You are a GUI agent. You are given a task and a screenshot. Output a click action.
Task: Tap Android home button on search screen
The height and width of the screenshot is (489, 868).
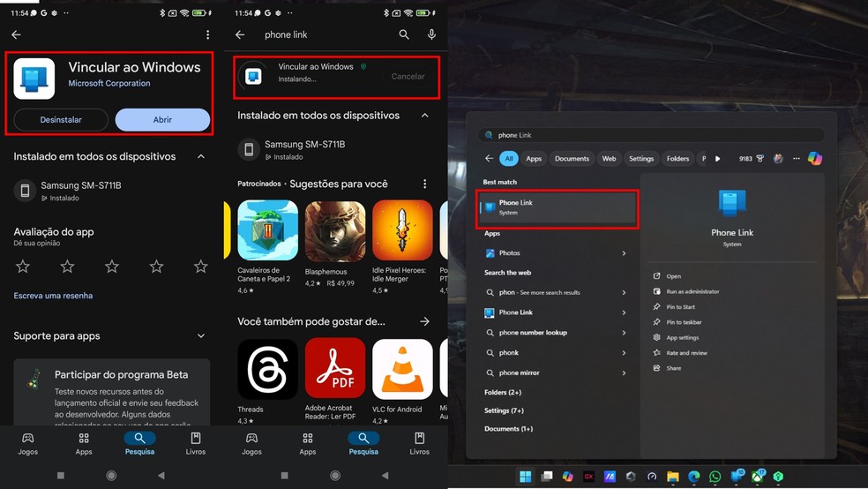tap(335, 476)
